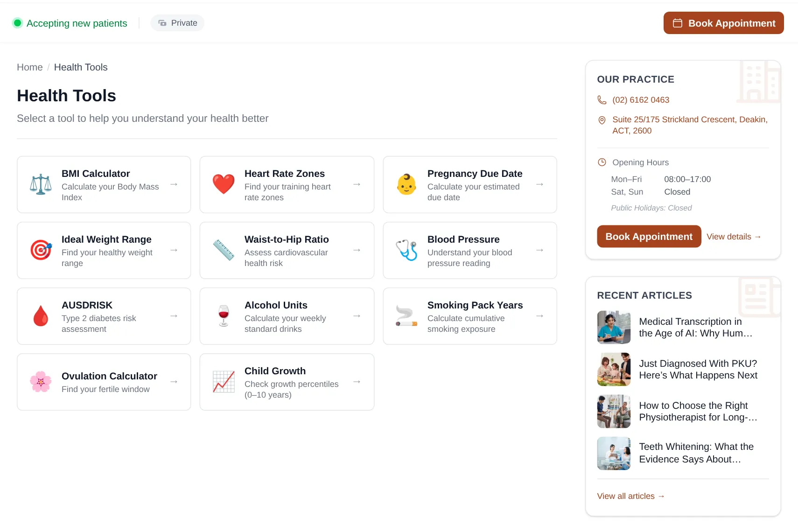Open BMI Calculator via its arrow
Viewport: 798px width, 532px height.
click(174, 184)
